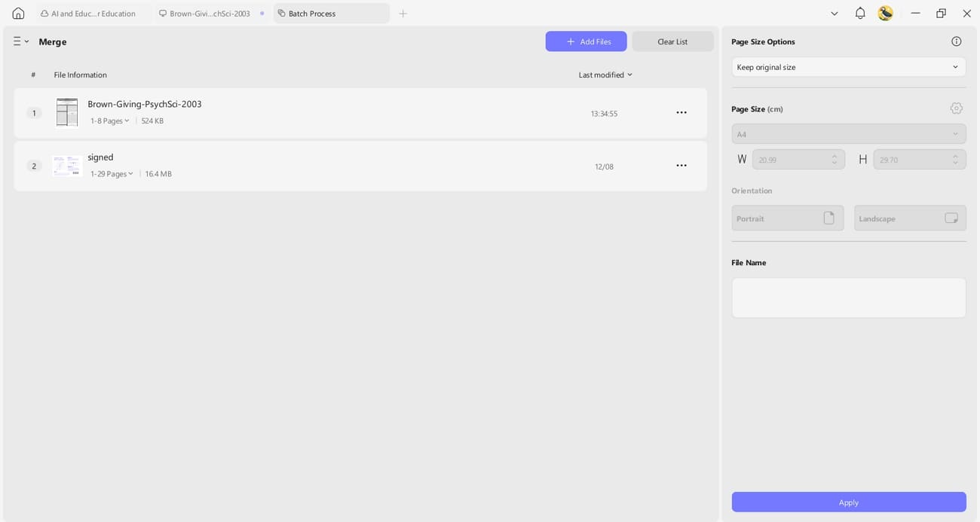Select the Batch Process tab
980x522 pixels.
pyautogui.click(x=332, y=14)
